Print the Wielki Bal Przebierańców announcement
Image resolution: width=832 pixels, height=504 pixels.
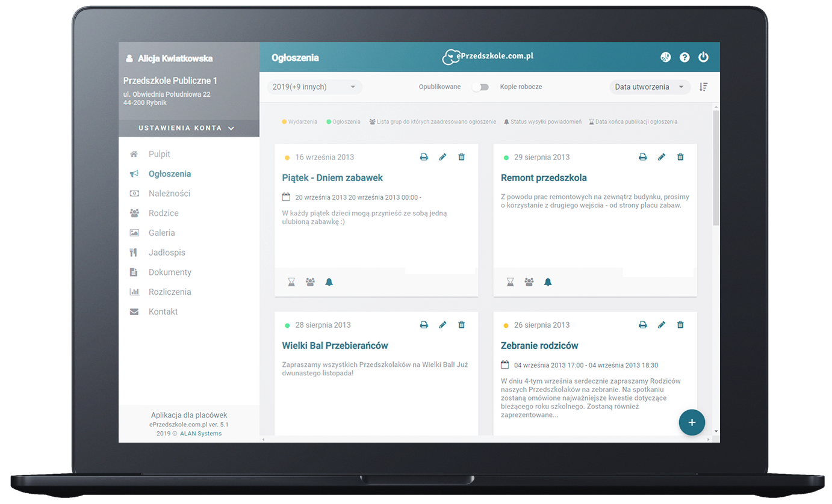(424, 325)
